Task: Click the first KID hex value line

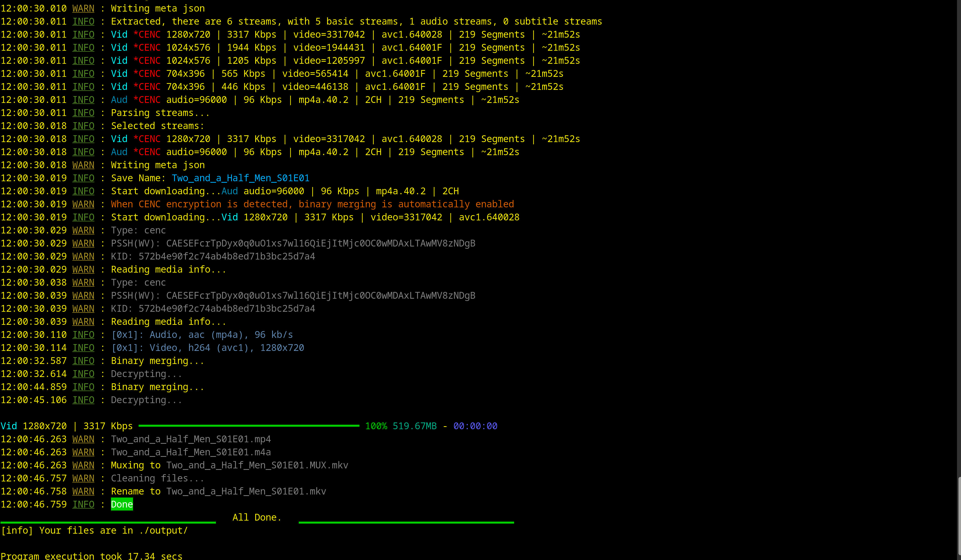Action: 226,256
